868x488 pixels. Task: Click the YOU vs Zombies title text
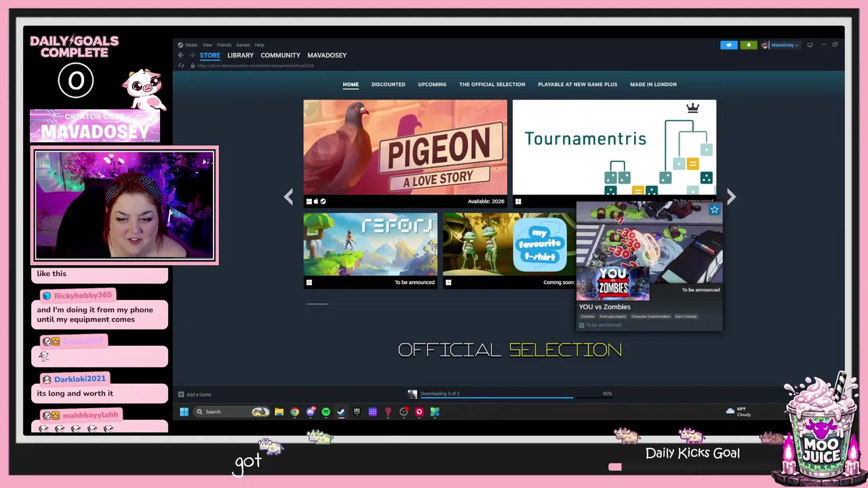click(x=604, y=307)
